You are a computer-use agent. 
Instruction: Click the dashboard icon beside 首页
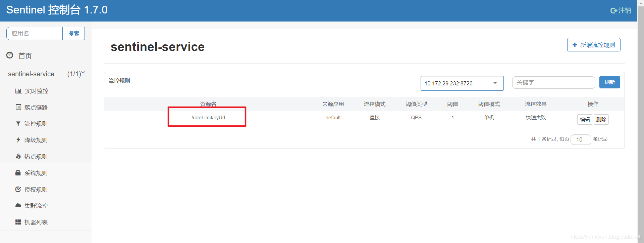10,55
